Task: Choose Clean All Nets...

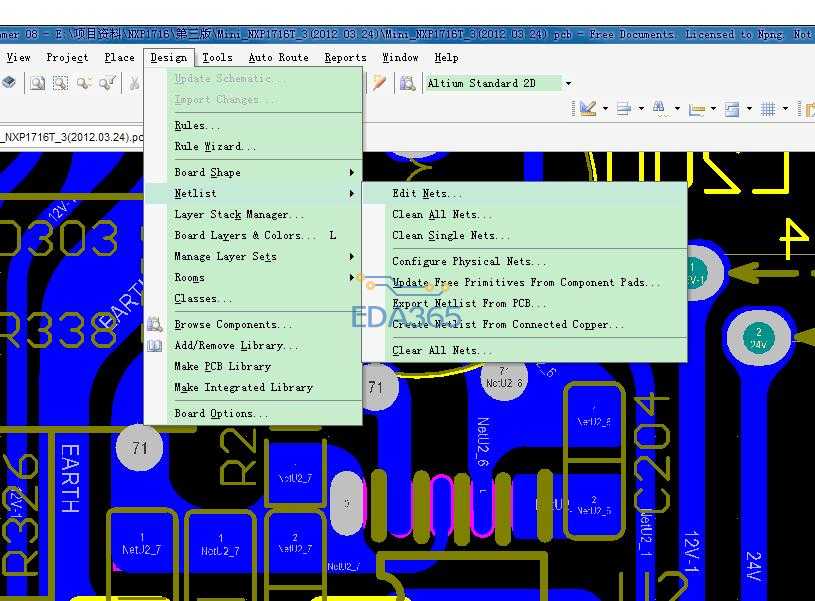Action: pos(524,214)
